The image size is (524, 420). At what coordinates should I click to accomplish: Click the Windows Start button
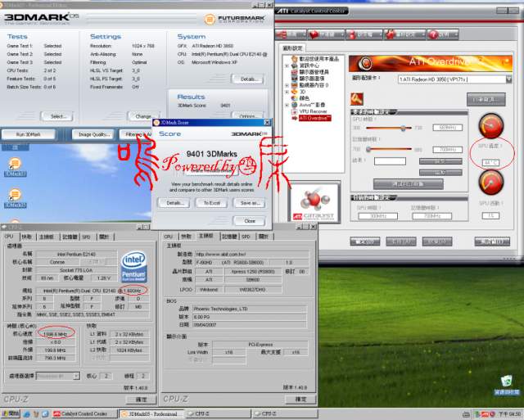(x=11, y=414)
